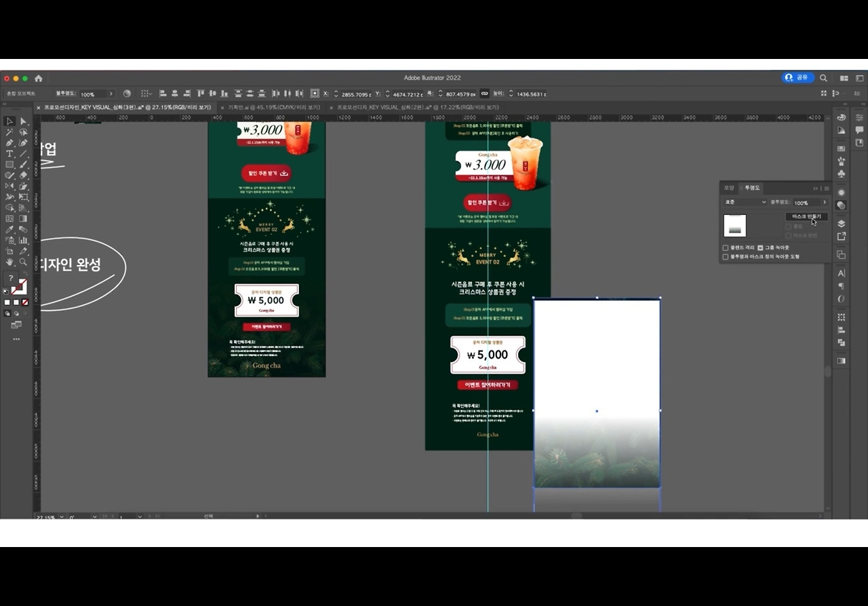The height and width of the screenshot is (606, 868).
Task: Select the Eraser tool
Action: [23, 176]
